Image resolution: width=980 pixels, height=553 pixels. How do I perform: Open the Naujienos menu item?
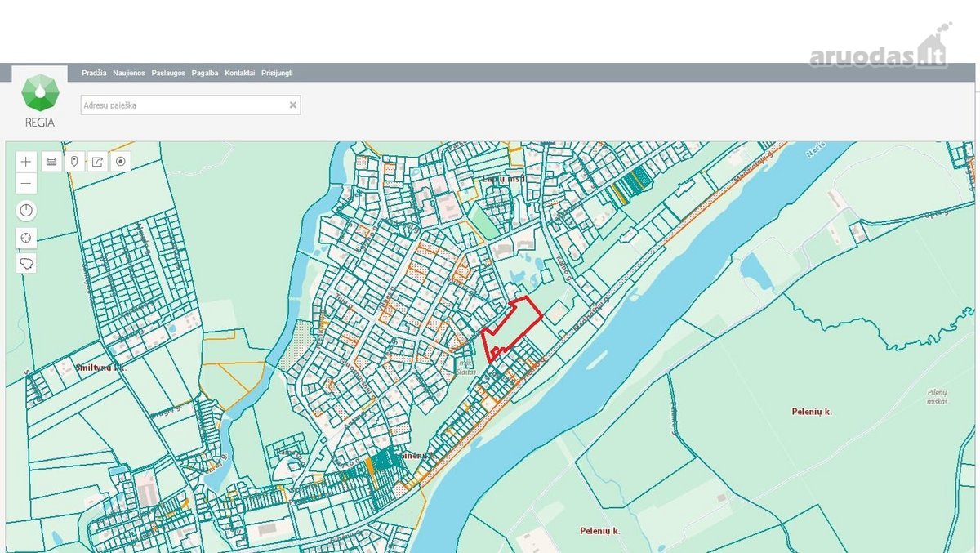(129, 73)
